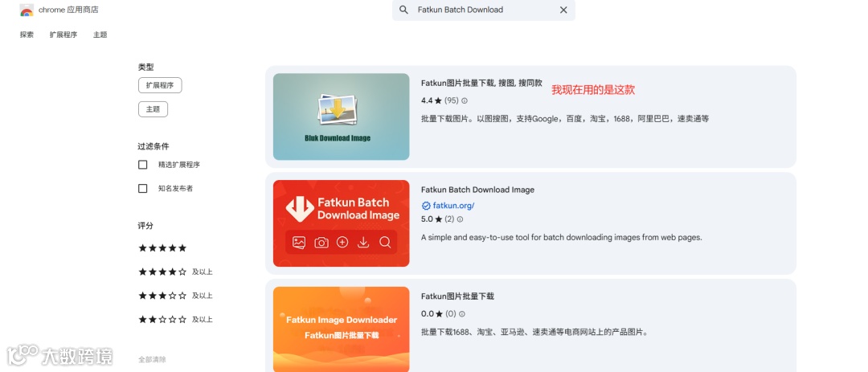Focus the Fatkun Batch Download search box
868x372 pixels.
point(484,10)
